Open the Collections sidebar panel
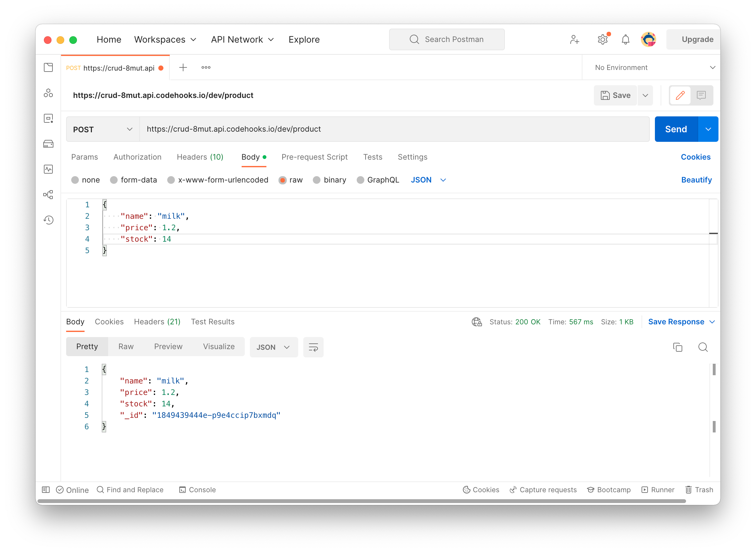 [48, 67]
